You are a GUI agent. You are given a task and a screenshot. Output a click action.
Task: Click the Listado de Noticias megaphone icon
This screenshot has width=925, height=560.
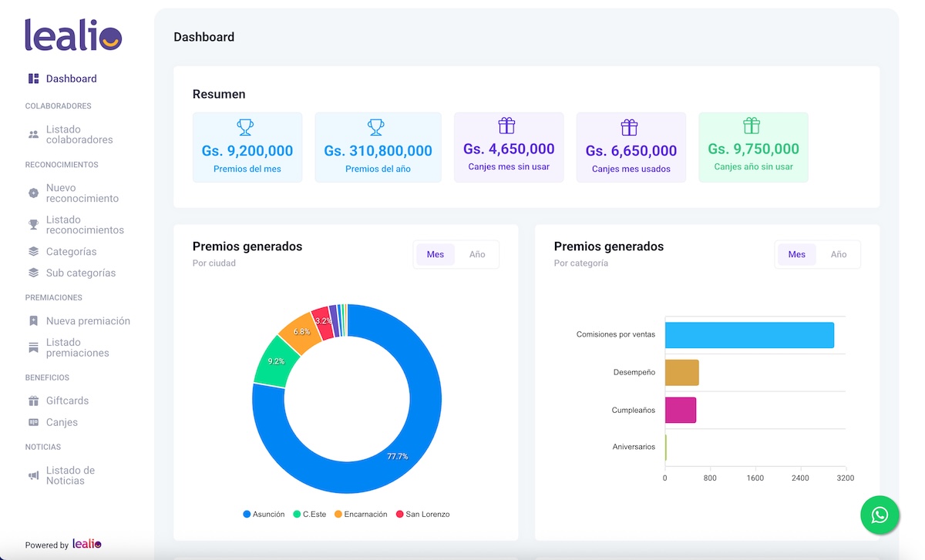[33, 475]
